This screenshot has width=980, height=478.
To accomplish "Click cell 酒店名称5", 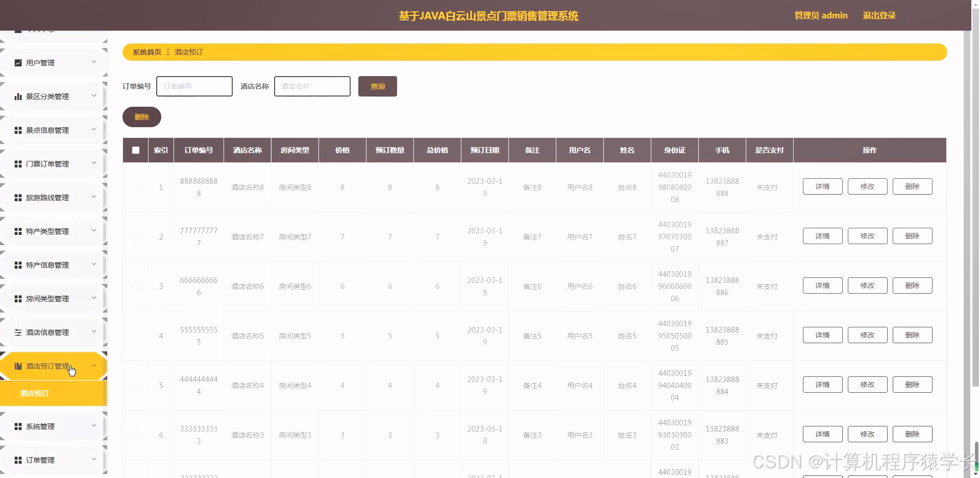I will (248, 336).
